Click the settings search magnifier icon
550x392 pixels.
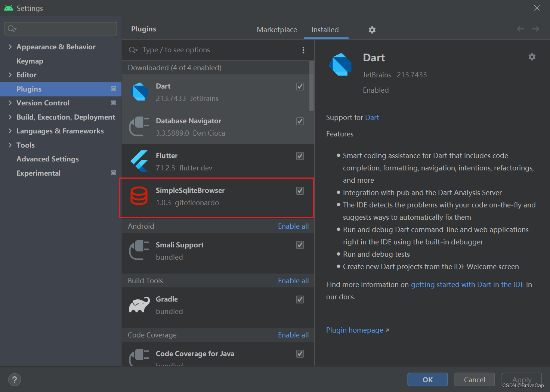[x=12, y=29]
